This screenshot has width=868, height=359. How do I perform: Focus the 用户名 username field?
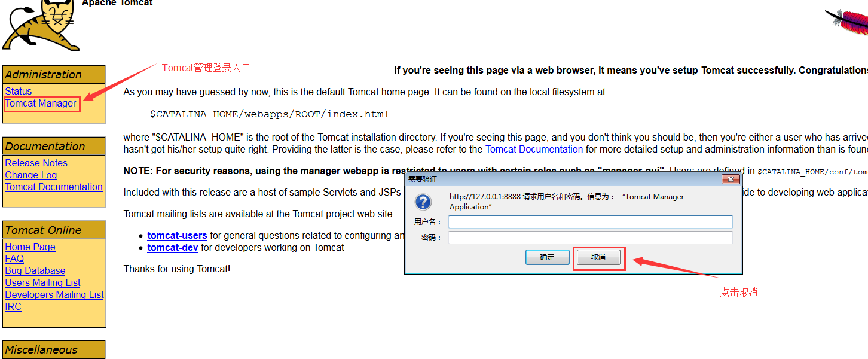coord(591,222)
